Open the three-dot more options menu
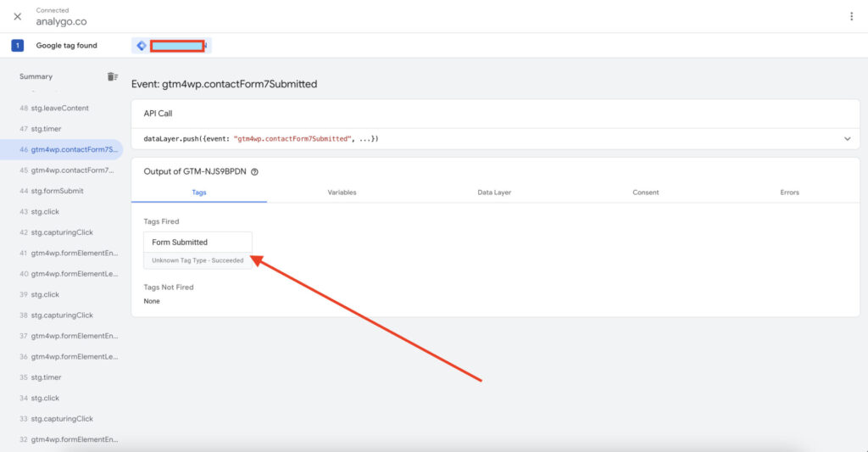 851,16
